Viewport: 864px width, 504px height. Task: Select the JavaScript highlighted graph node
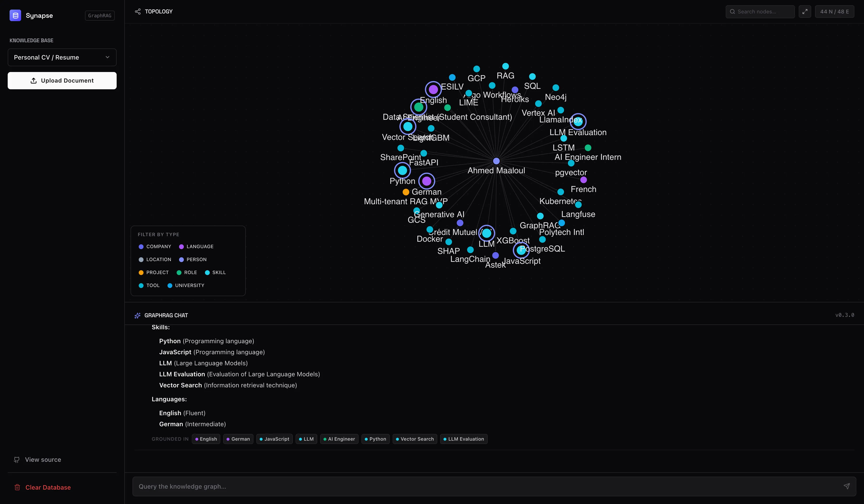tap(521, 250)
